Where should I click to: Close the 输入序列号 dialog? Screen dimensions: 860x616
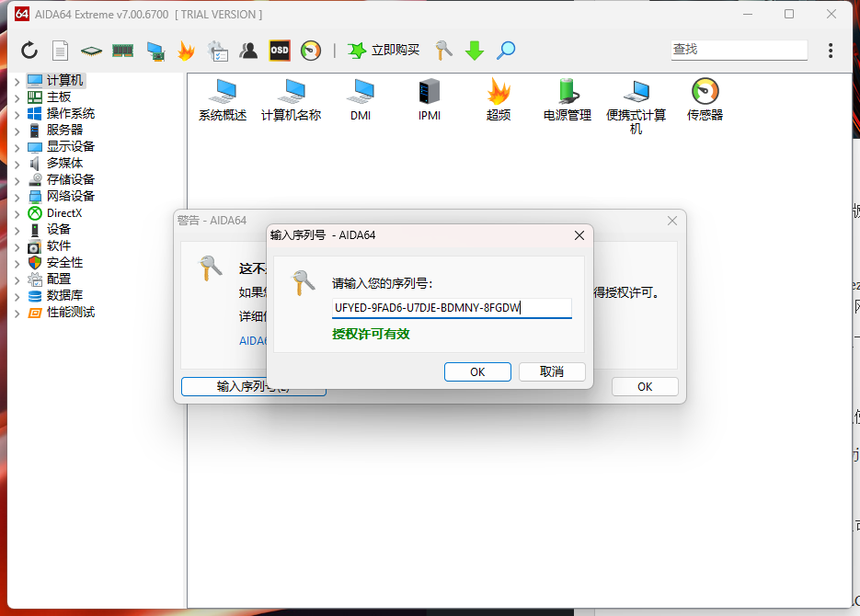click(579, 235)
